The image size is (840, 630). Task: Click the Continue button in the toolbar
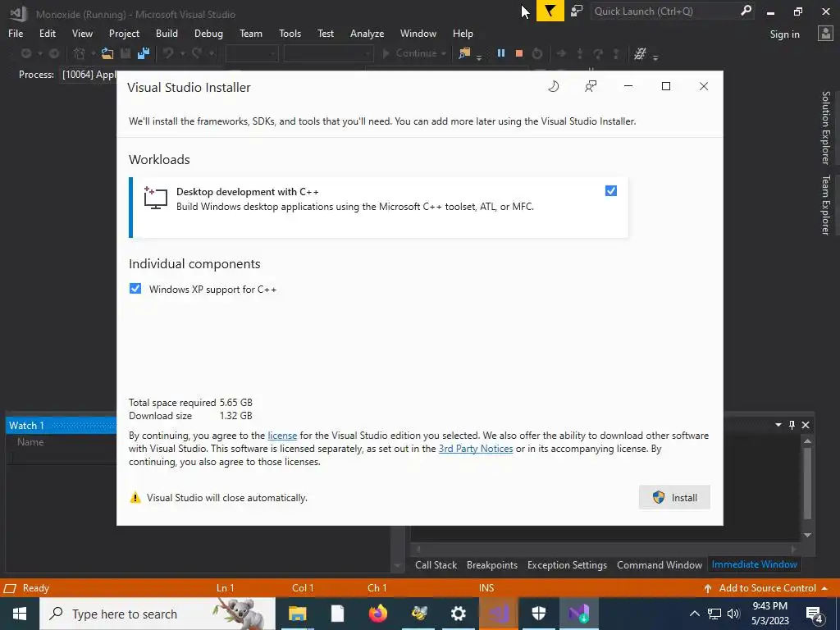click(x=416, y=53)
